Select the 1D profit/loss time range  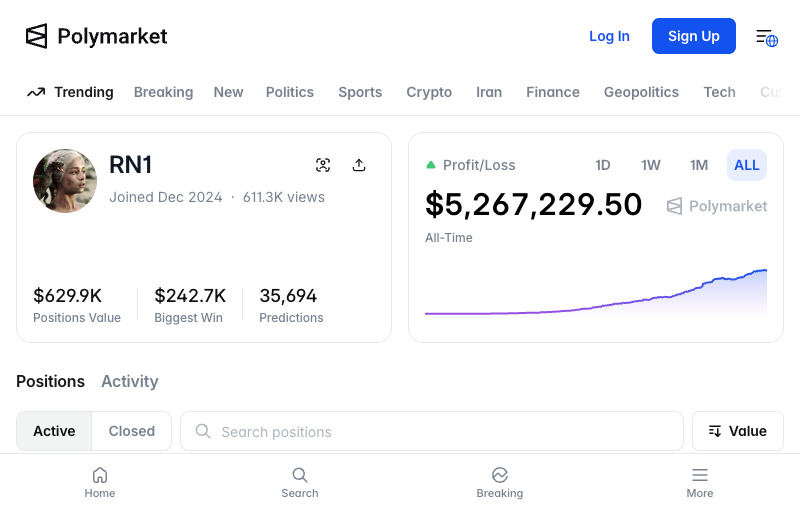click(603, 165)
